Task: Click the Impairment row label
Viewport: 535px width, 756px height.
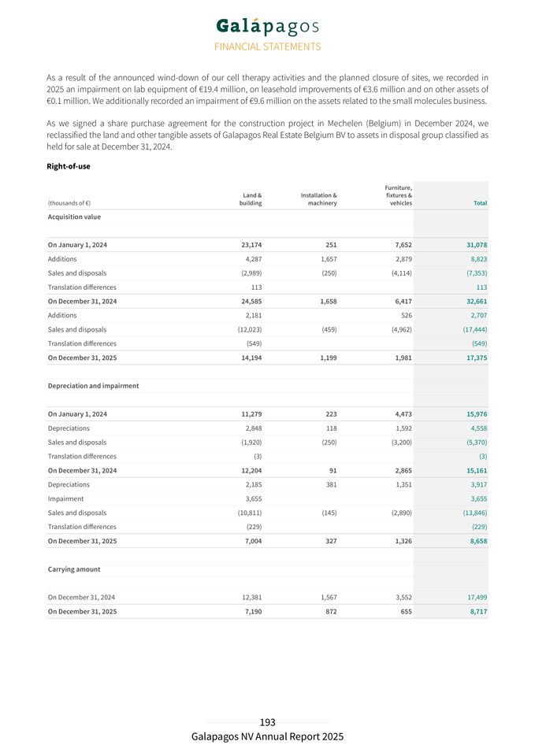Action: (66, 498)
